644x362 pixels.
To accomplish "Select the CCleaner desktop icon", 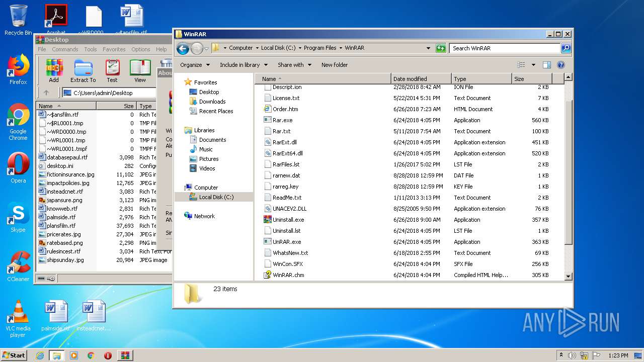I will [18, 266].
